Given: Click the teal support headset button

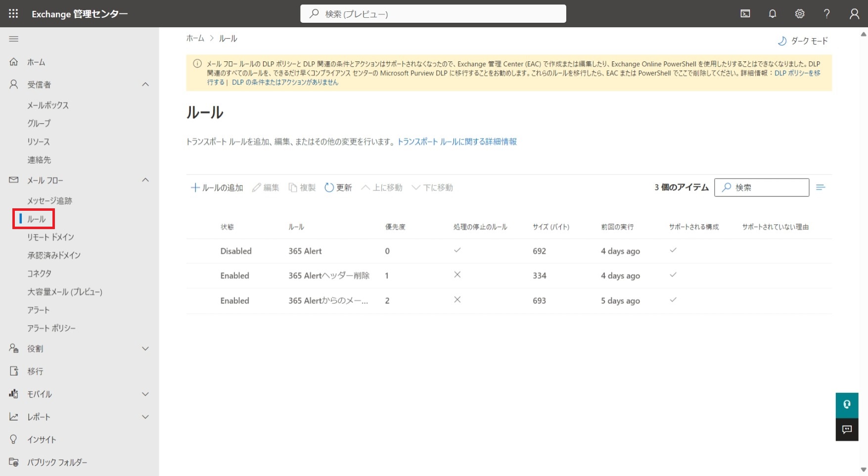Looking at the screenshot, I should click(847, 405).
